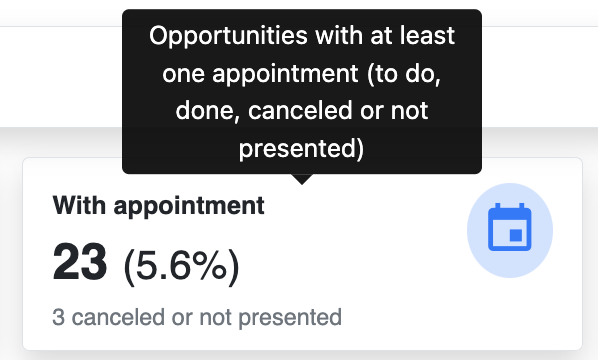The image size is (598, 360).
Task: Click the word "Opportunities" in tooltip
Action: pos(228,36)
